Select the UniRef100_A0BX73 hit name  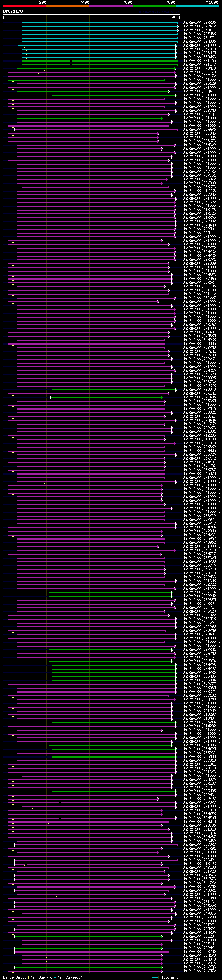[199, 141]
